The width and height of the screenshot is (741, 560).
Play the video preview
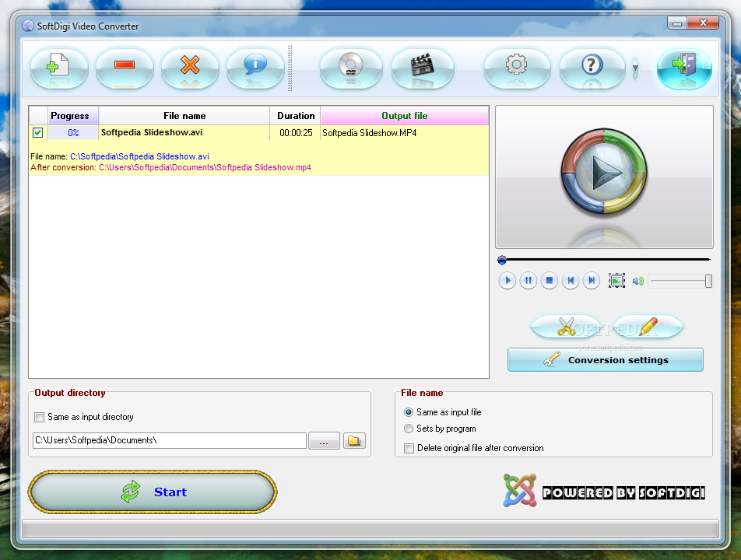coord(507,281)
